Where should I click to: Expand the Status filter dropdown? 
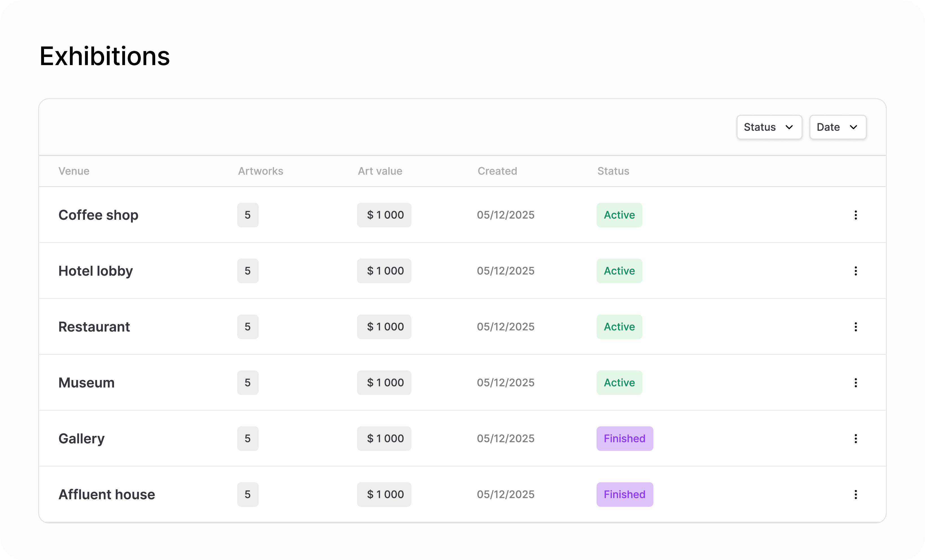769,127
